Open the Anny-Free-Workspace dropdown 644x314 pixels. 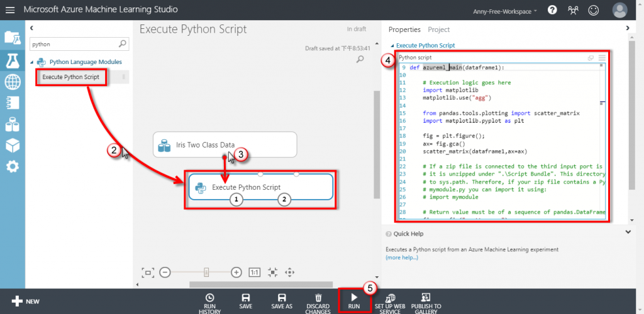point(505,11)
